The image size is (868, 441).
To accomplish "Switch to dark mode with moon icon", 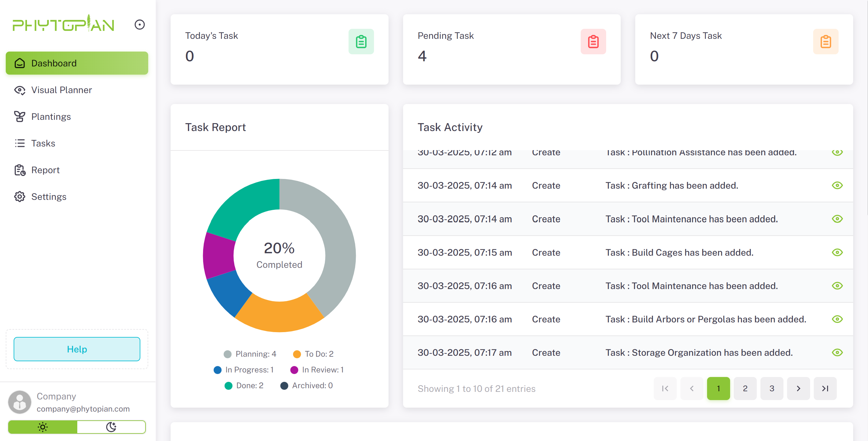I will coord(111,427).
